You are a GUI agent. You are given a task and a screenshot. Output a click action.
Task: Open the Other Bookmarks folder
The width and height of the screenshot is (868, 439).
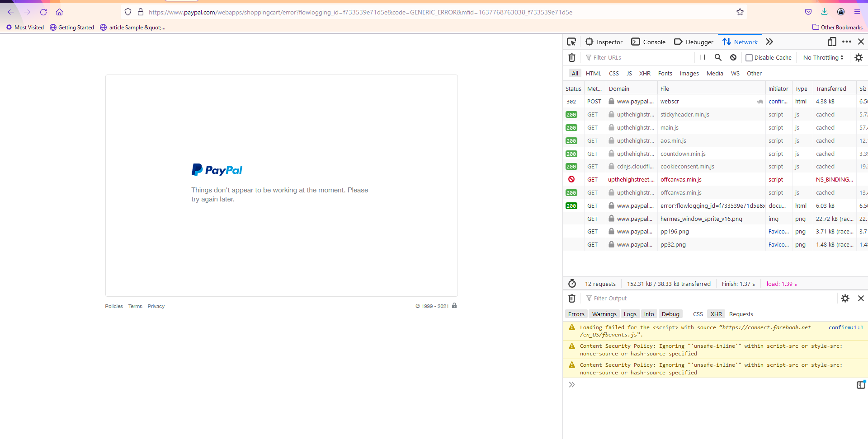(x=837, y=28)
